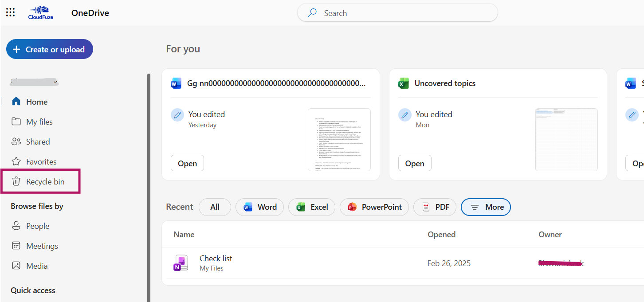Click the Feb 26, 2025 opened date
Viewport: 644px width, 302px height.
point(449,263)
